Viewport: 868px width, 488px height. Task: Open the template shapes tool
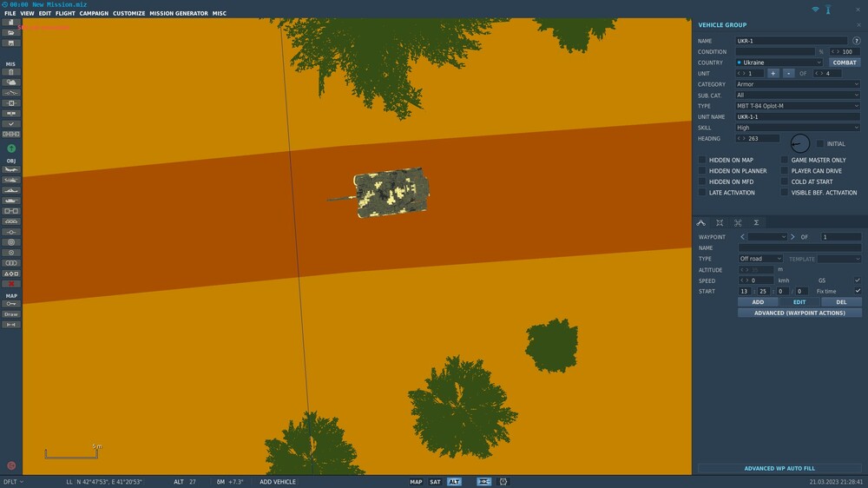coord(10,274)
